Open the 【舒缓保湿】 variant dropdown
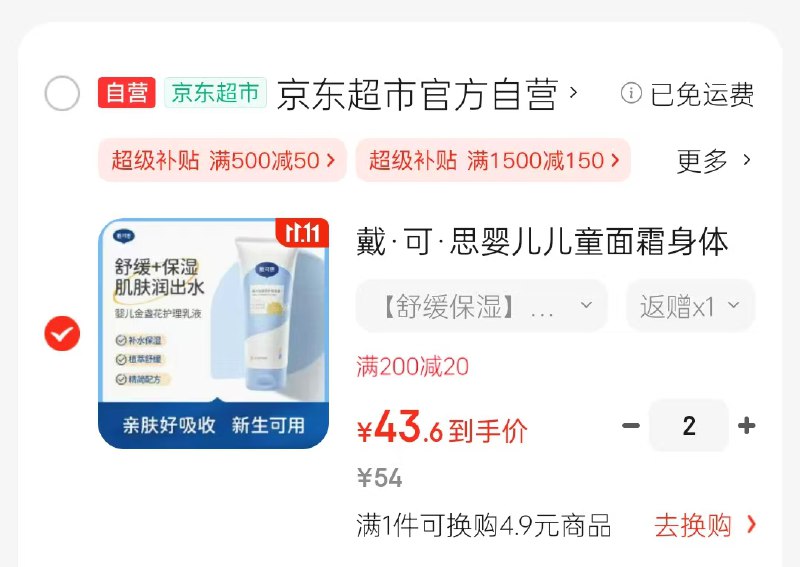This screenshot has width=800, height=567. pyautogui.click(x=482, y=306)
